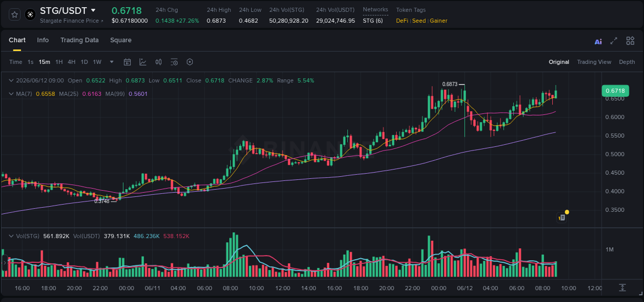Viewport: 644px width, 302px height.
Task: Open the Gainer token tag
Action: pos(438,21)
